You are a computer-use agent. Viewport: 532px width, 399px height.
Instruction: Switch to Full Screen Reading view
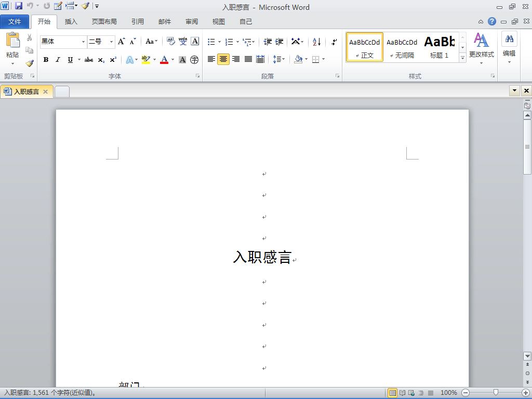(403, 393)
